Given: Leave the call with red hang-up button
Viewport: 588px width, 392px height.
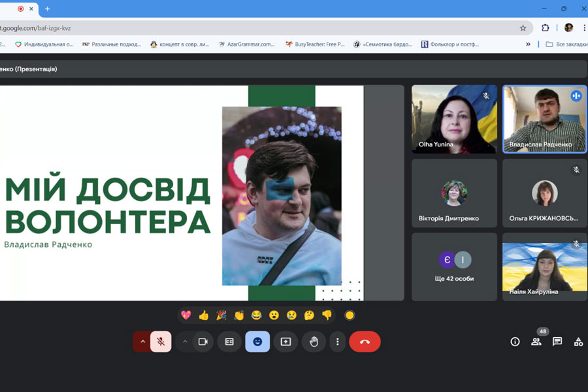Looking at the screenshot, I should coord(365,342).
